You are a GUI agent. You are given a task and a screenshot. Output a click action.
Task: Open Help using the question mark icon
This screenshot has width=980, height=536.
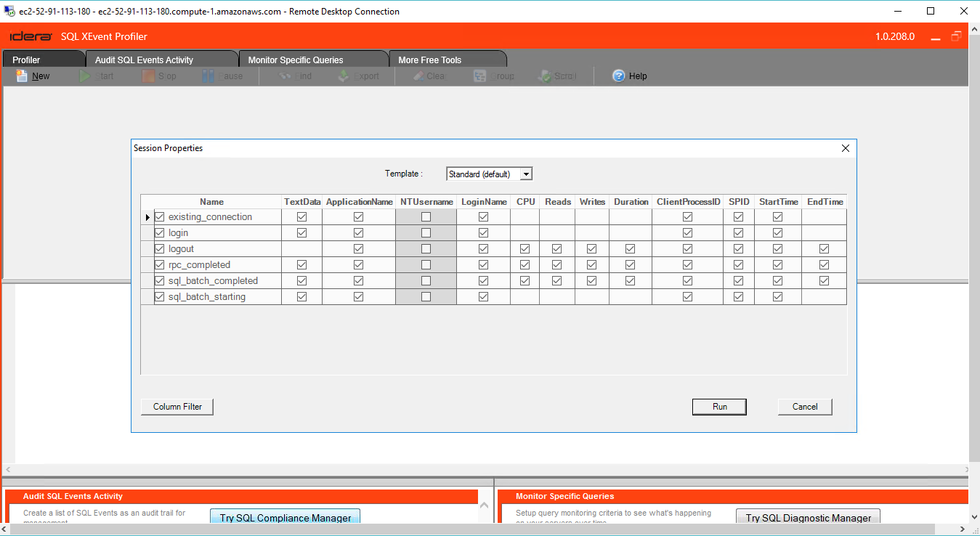point(618,76)
